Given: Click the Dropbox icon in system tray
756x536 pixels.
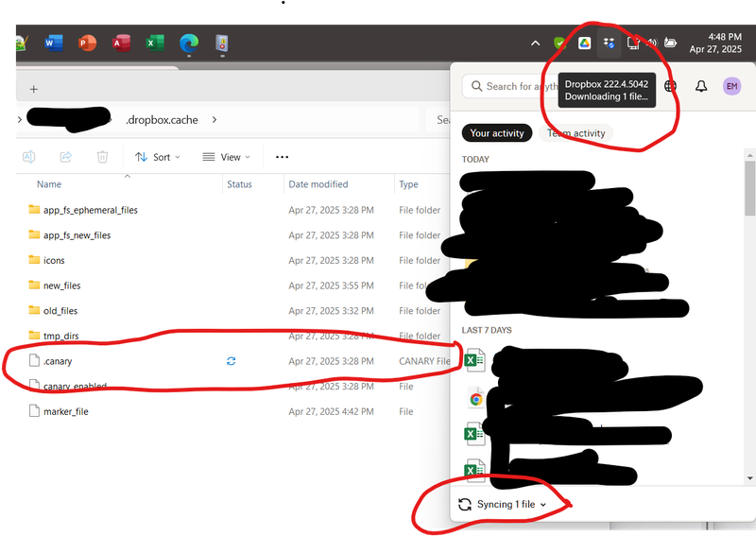Looking at the screenshot, I should pos(610,43).
